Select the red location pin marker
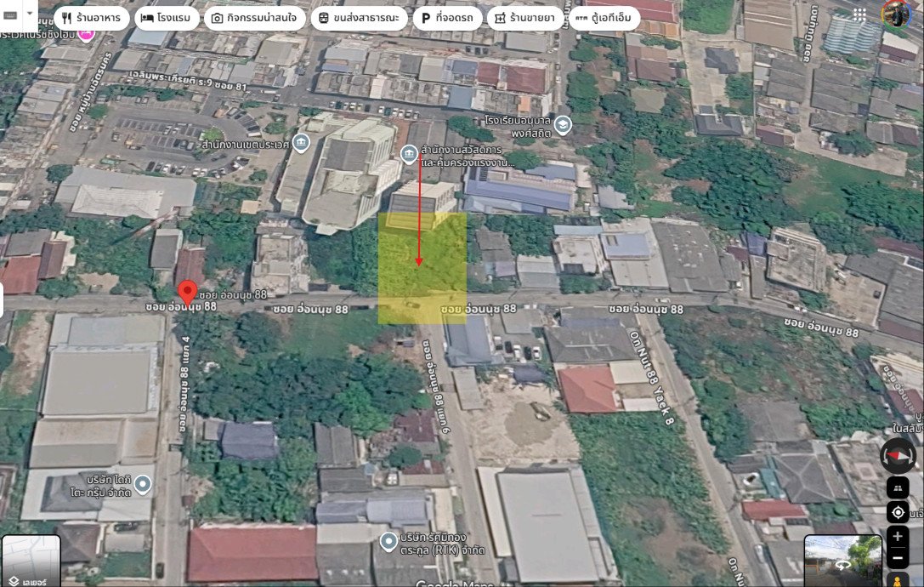The image size is (924, 587). point(187,293)
